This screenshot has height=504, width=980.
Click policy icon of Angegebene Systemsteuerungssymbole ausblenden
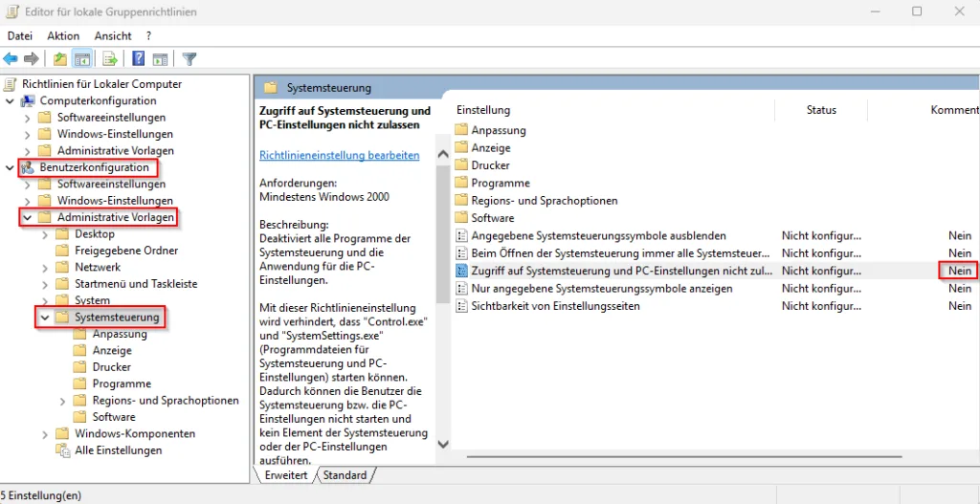pos(462,235)
